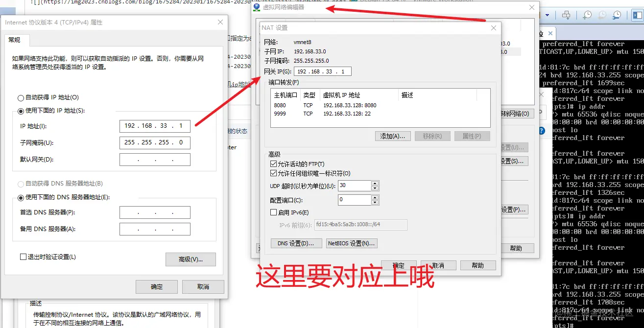644x328 pixels.
Task: Uncheck 允许任何组织唯一标识符 checkbox
Action: coord(273,173)
